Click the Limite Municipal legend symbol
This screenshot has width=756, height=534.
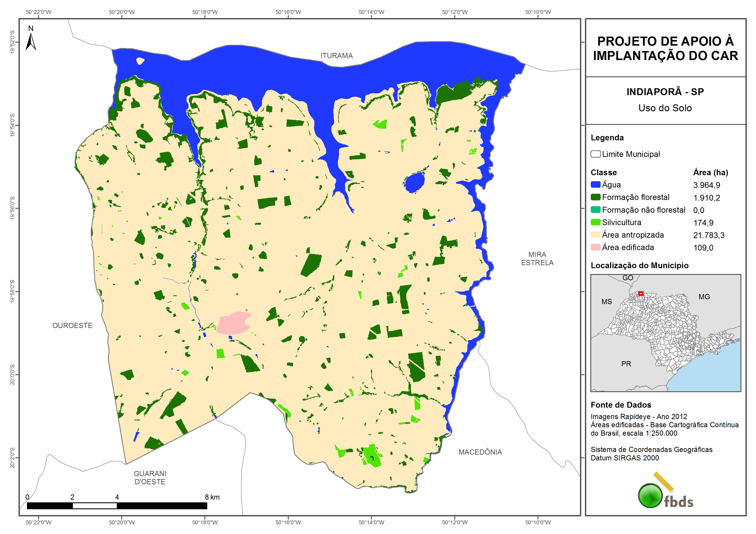tap(595, 154)
